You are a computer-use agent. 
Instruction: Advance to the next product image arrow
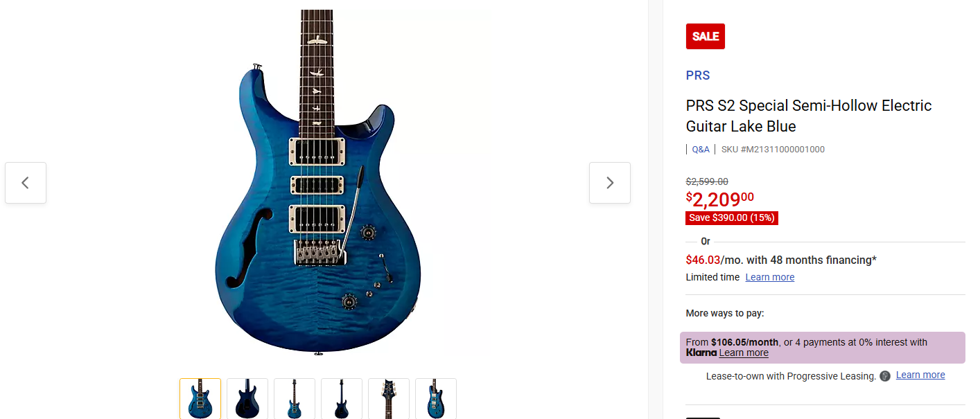coord(610,183)
